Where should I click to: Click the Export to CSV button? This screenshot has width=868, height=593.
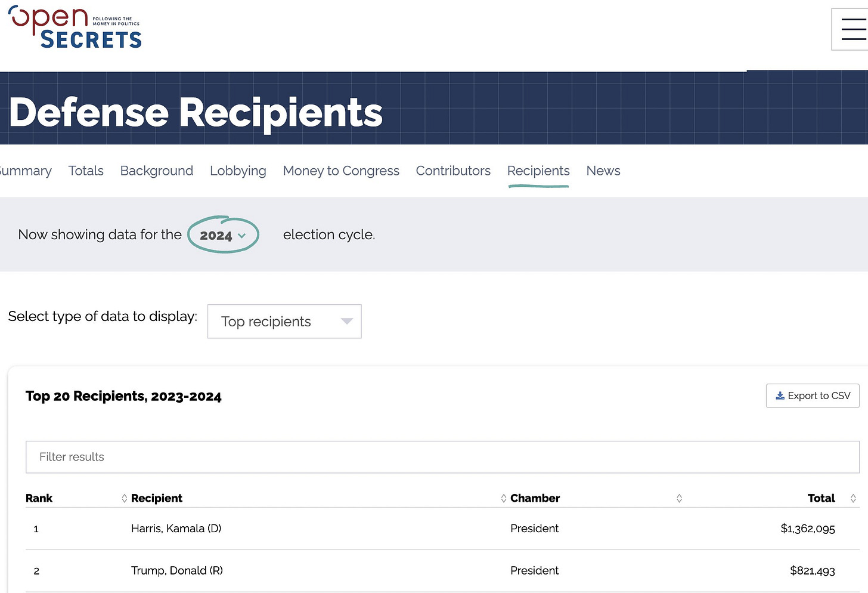pos(813,396)
